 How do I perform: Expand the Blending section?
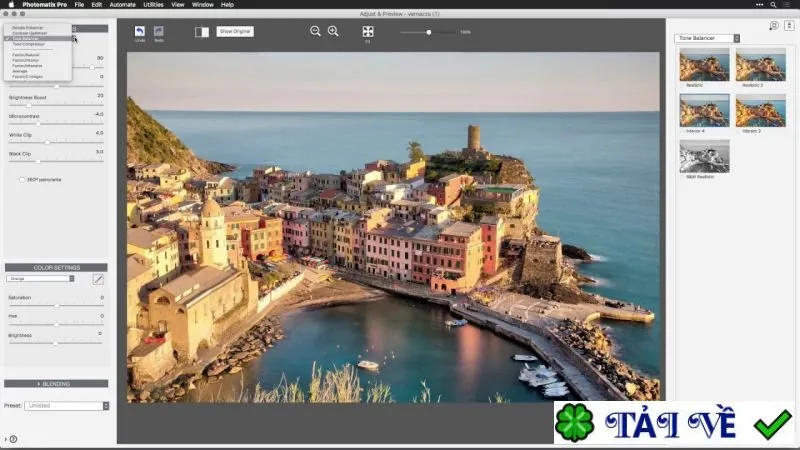pyautogui.click(x=56, y=384)
